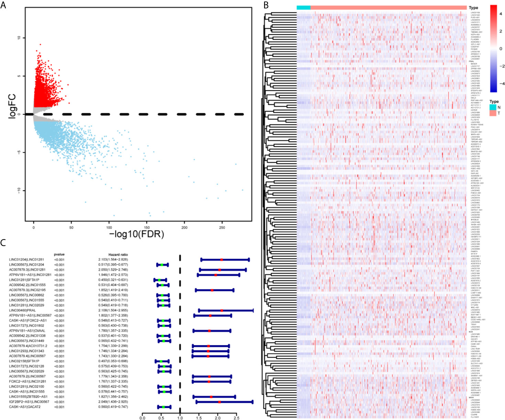
Task: Click hazard ratio value 1.743(1.330-2.284)
Action: pyautogui.click(x=113, y=356)
